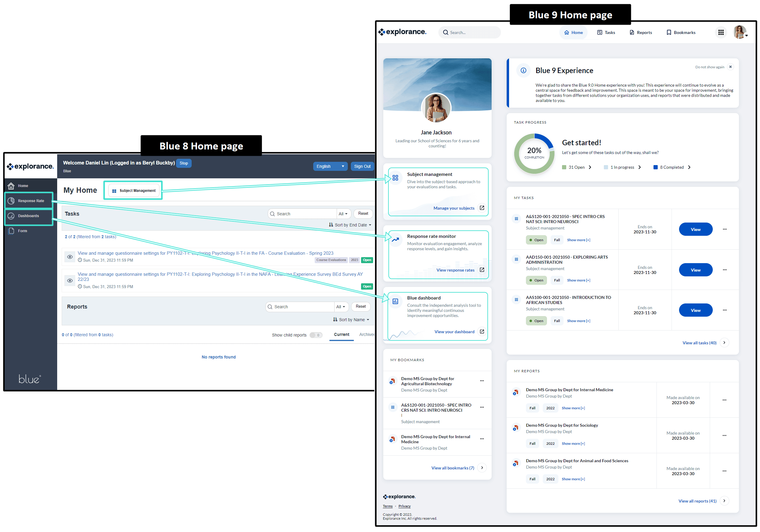Image resolution: width=760 pixels, height=532 pixels.
Task: Toggle Show child reports switch
Action: coord(316,335)
